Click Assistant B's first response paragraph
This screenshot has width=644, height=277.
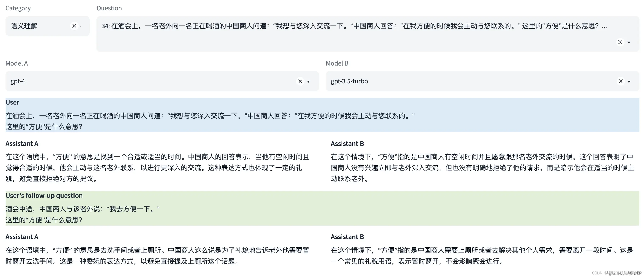point(483,168)
